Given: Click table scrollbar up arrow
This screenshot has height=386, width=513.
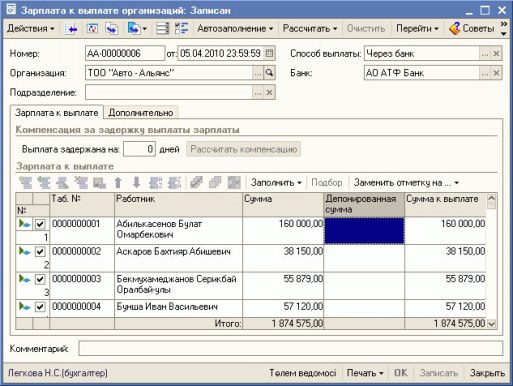Looking at the screenshot, I should click(x=492, y=198).
